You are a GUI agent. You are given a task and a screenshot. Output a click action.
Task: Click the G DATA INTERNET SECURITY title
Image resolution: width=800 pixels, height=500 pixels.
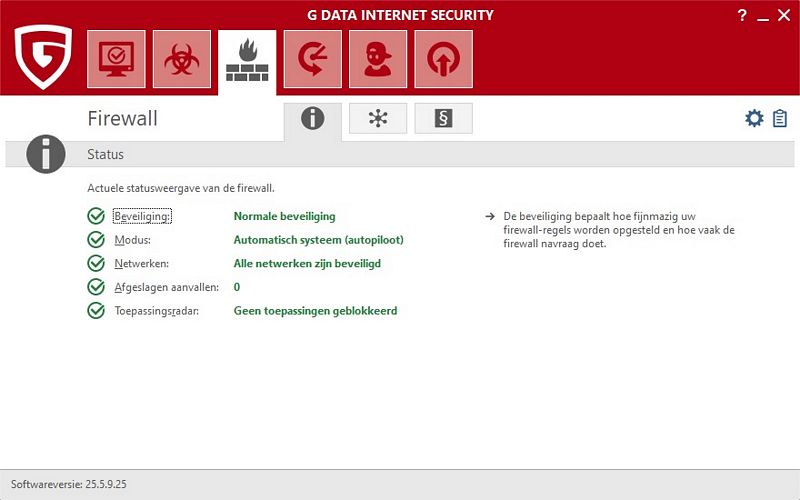pyautogui.click(x=401, y=15)
